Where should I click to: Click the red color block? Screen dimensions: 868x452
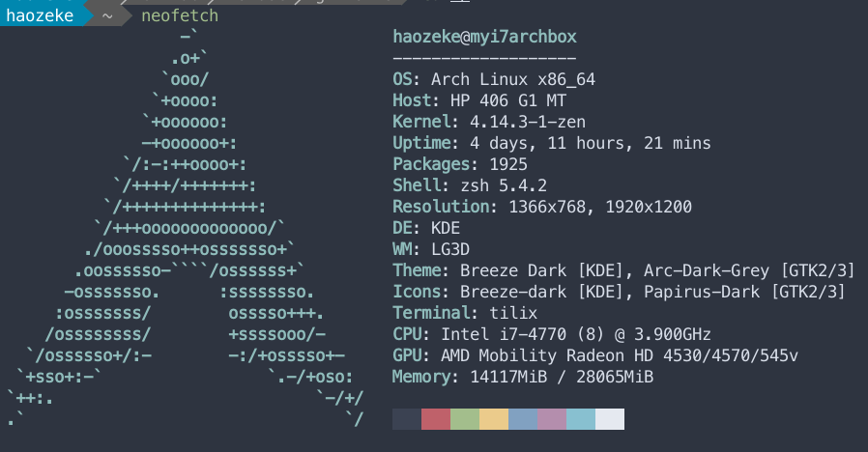(436, 419)
